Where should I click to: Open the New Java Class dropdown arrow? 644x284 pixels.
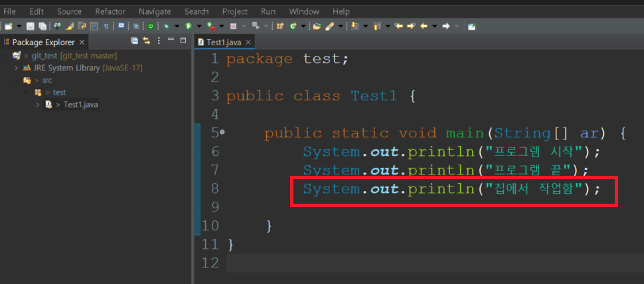pos(303,27)
